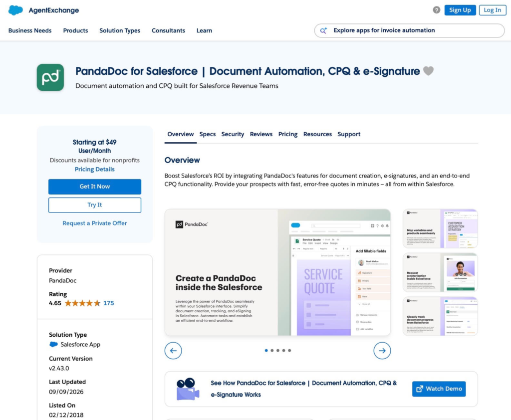Click the Last Updated date 09/09/2026
The width and height of the screenshot is (511, 420).
pyautogui.click(x=66, y=392)
